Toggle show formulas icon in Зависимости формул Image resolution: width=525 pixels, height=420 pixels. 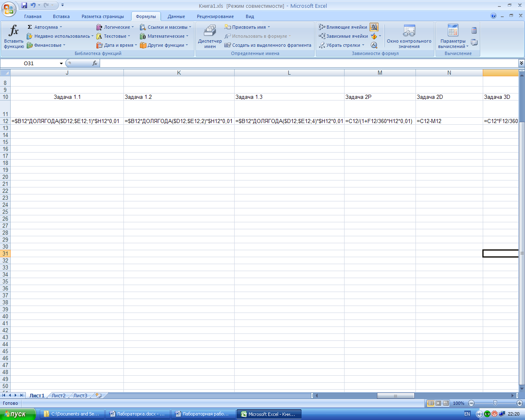click(x=374, y=27)
